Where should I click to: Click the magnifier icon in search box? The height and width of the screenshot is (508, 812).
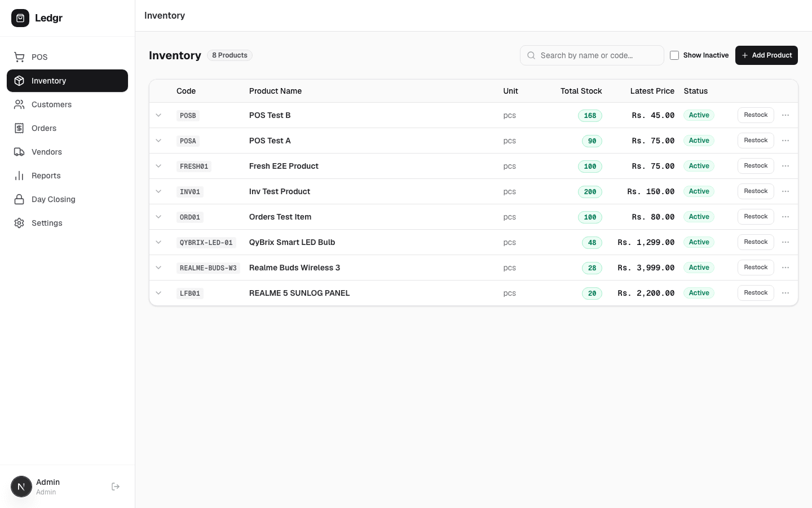coord(531,55)
